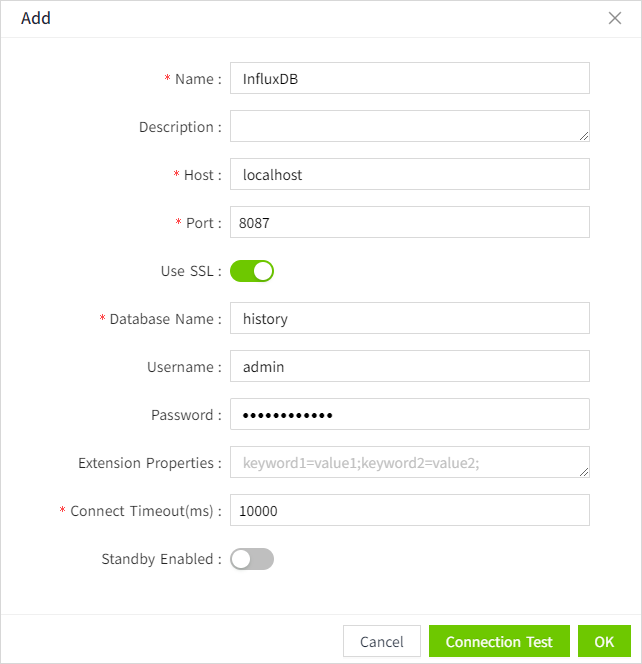Click the Host field showing localhost
Viewport: 642px width, 664px height.
pos(409,174)
